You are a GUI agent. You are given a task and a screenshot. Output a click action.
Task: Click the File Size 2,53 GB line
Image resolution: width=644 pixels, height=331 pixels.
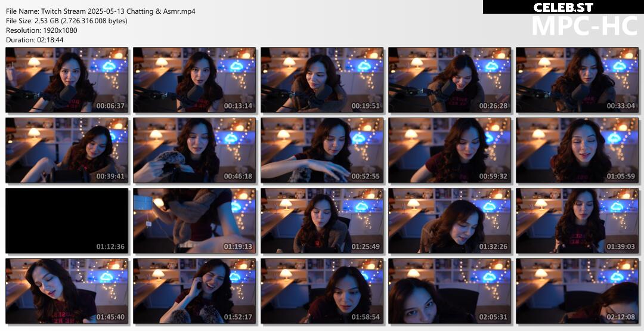point(67,20)
